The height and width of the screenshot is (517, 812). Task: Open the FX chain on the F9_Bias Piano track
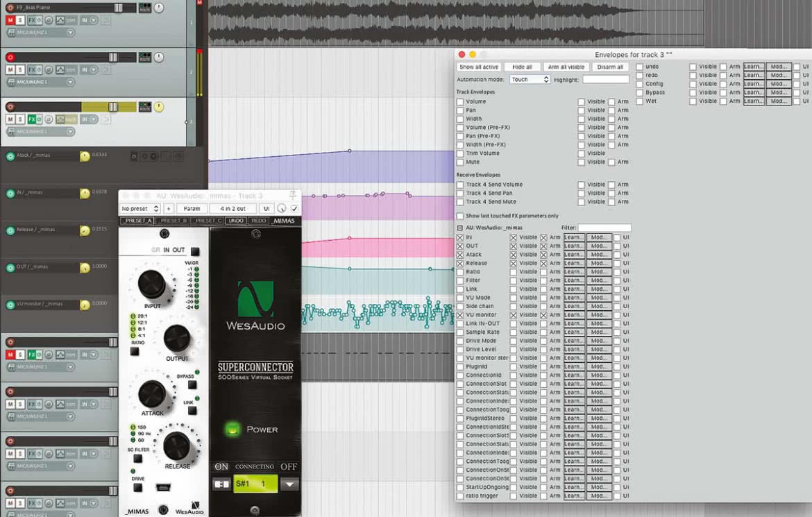(x=32, y=20)
